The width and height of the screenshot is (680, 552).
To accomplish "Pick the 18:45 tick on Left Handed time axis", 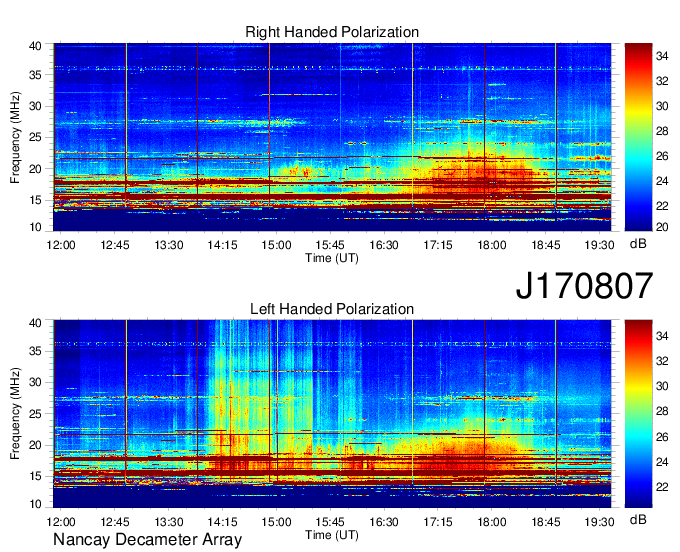I will (x=546, y=522).
